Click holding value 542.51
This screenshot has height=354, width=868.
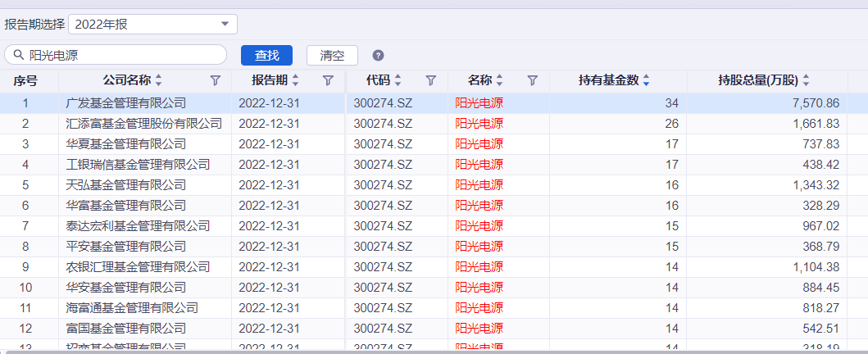point(821,328)
